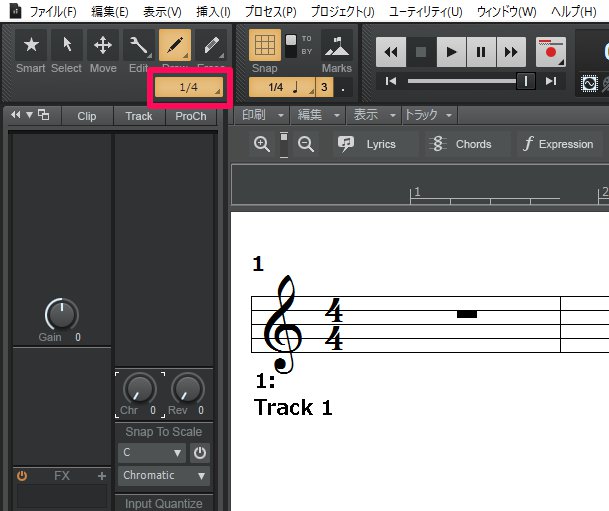Jump to project start button

(x=391, y=81)
